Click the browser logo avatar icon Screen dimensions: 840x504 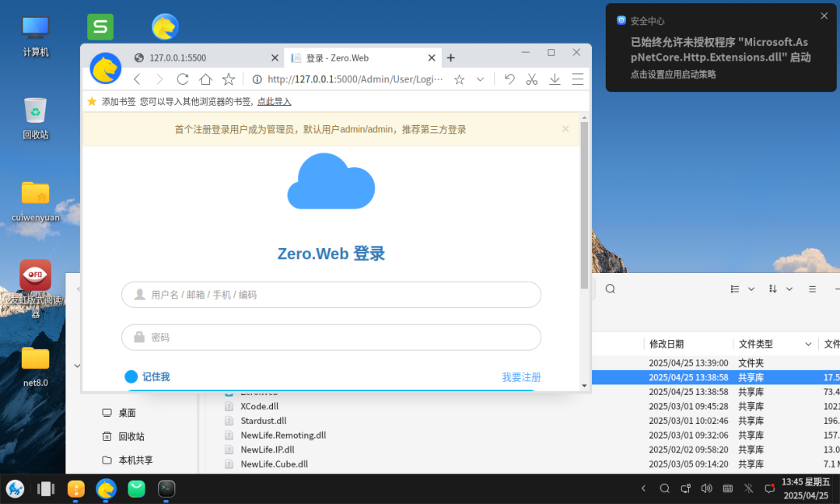(106, 68)
